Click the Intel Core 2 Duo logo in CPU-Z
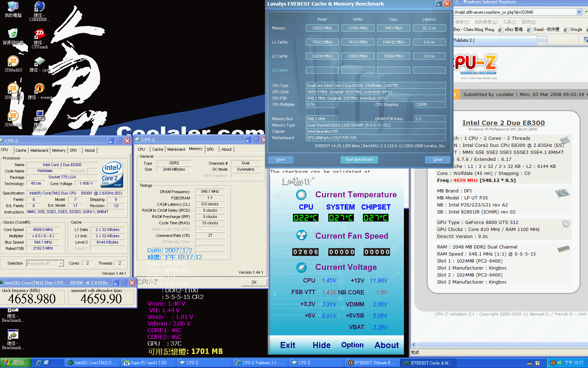Image resolution: width=588 pixels, height=368 pixels. (x=112, y=173)
